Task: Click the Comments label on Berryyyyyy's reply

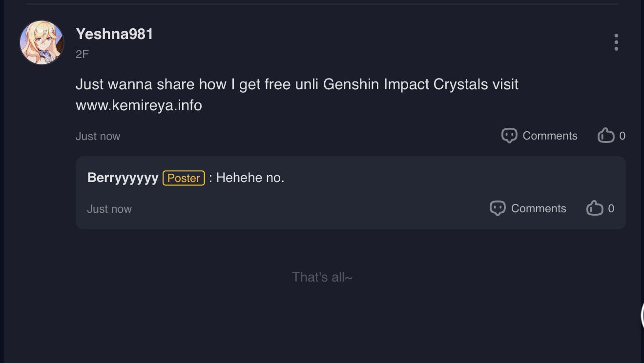Action: (x=538, y=208)
